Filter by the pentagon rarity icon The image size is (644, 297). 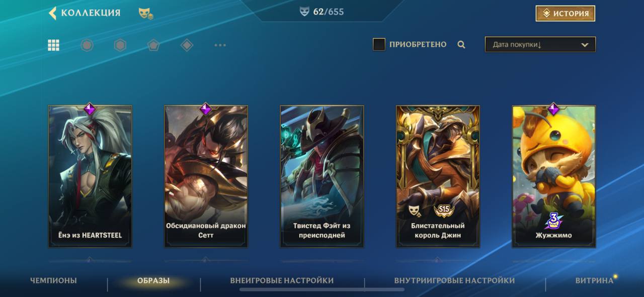pos(153,45)
